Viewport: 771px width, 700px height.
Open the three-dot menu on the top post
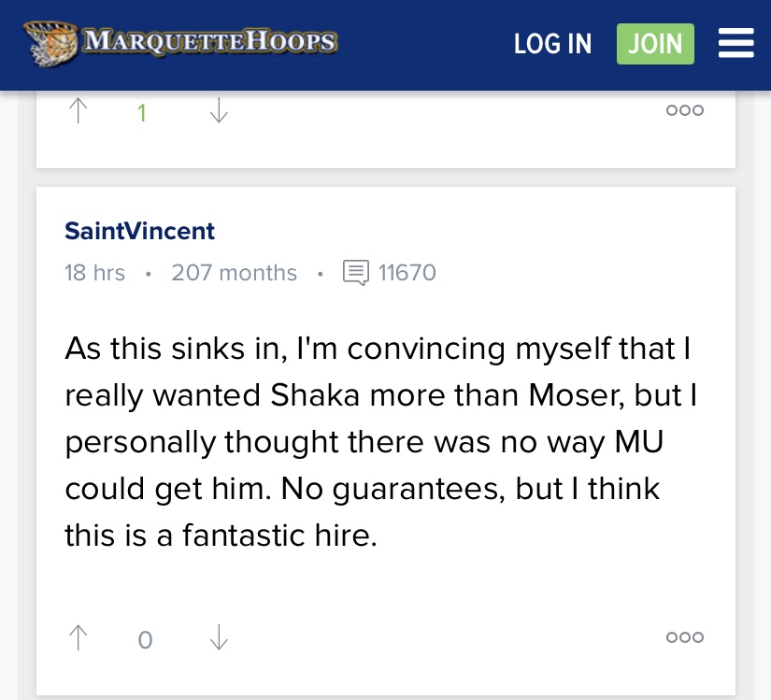(684, 110)
